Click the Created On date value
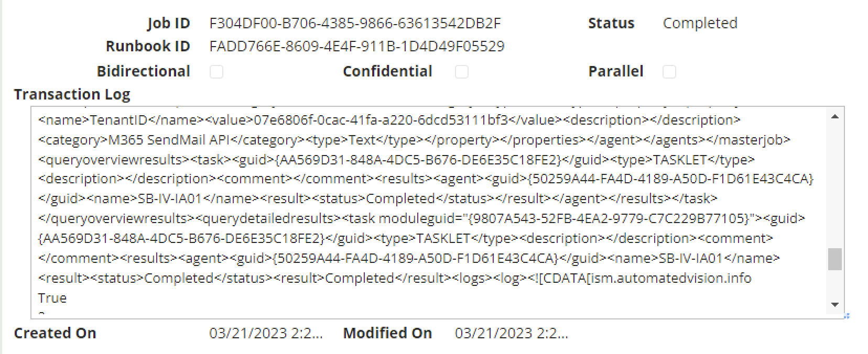The width and height of the screenshot is (868, 354). click(266, 333)
